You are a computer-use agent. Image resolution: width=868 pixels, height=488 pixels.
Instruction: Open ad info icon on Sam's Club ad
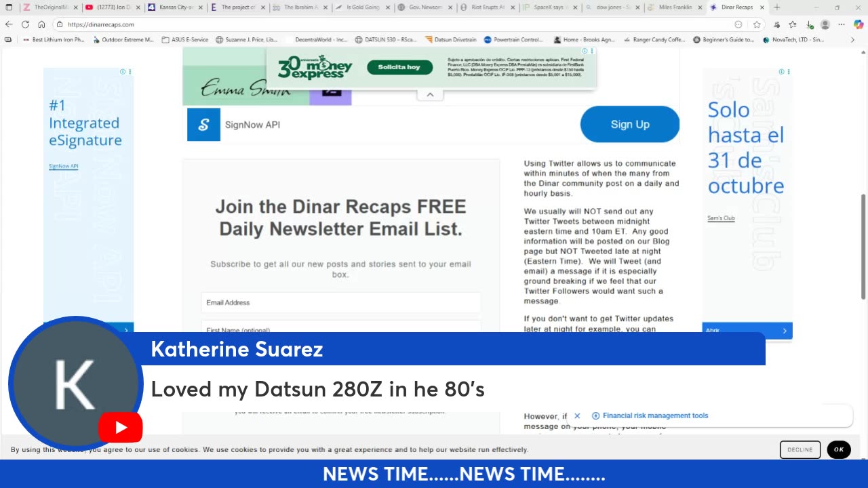coord(781,72)
